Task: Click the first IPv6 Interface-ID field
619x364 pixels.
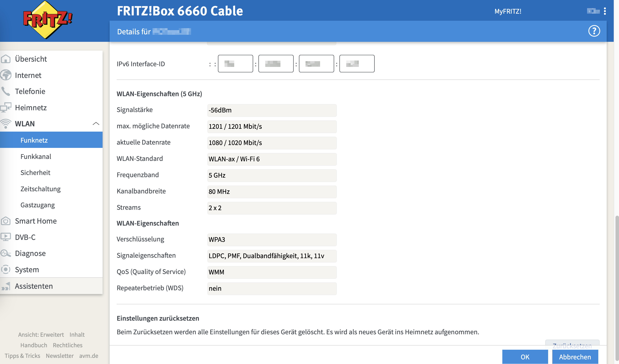Action: tap(235, 64)
